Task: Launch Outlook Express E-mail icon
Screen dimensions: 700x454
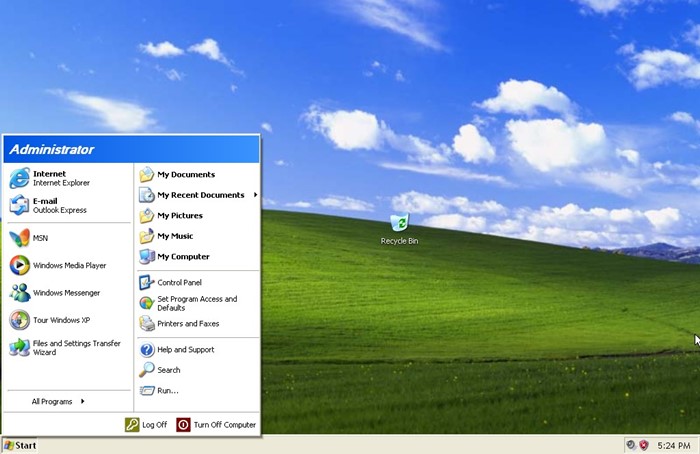Action: click(20, 205)
